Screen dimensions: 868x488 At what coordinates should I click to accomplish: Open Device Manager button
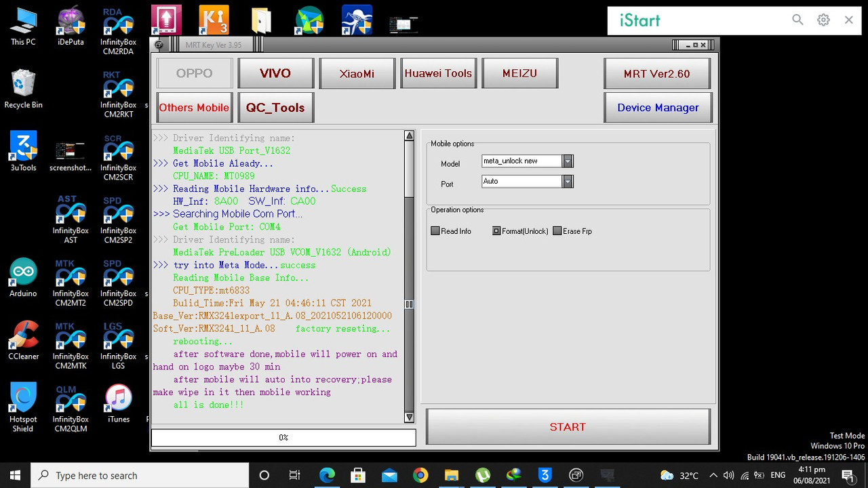(657, 107)
